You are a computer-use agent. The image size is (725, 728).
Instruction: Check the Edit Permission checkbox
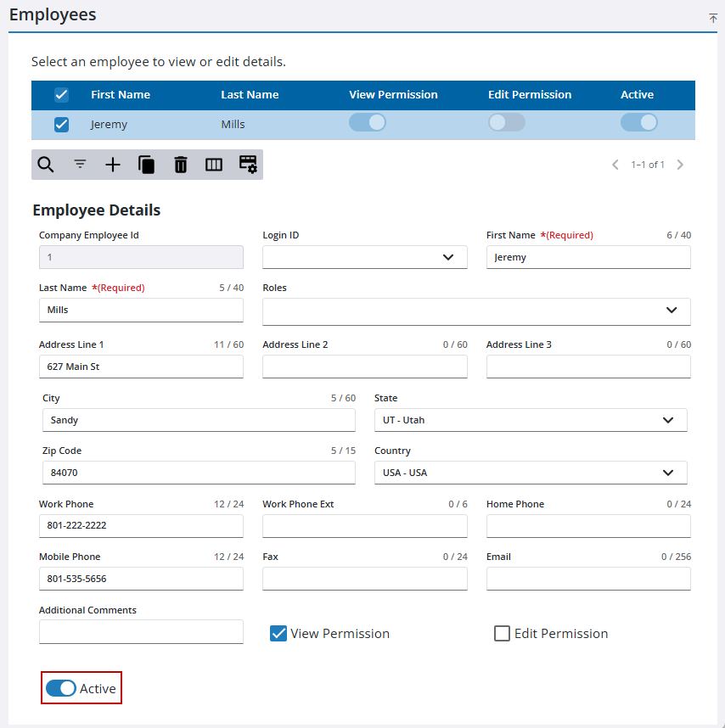click(x=501, y=633)
